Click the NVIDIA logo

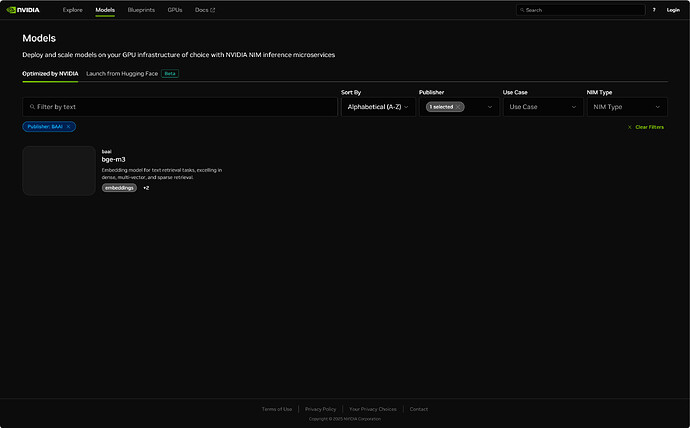point(23,10)
